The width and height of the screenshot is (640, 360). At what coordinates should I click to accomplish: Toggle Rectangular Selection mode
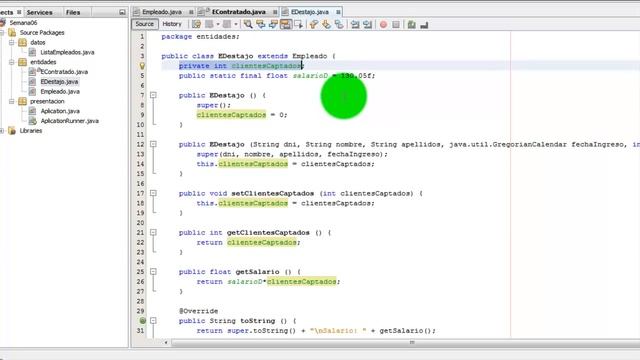(298, 24)
